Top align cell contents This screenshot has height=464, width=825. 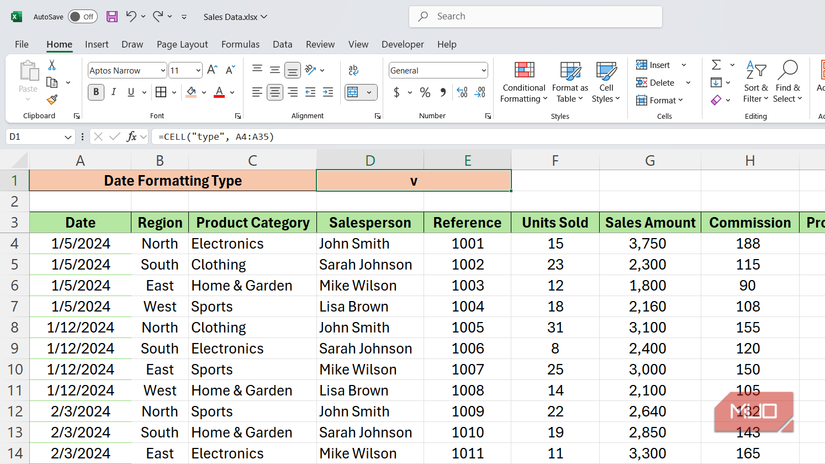click(x=257, y=69)
